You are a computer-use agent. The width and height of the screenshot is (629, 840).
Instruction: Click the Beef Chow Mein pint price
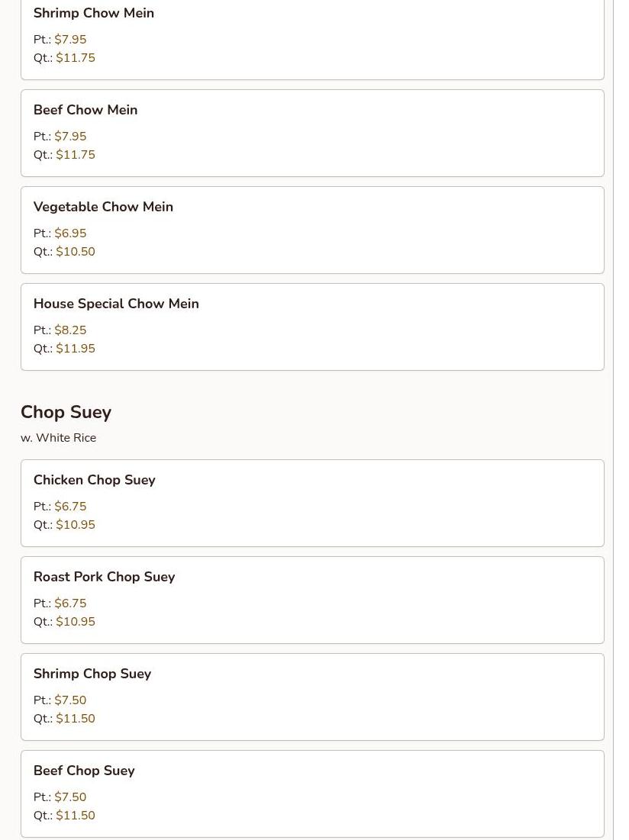pos(70,137)
